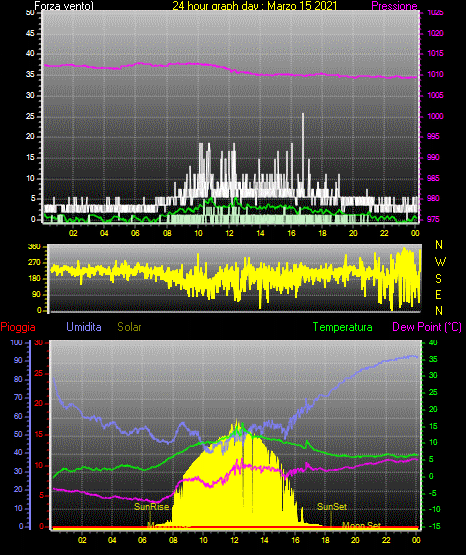This screenshot has height=555, width=466.
Task: Click the '24 hour graph day : Marzo 15 2021' title
Action: tap(255, 6)
